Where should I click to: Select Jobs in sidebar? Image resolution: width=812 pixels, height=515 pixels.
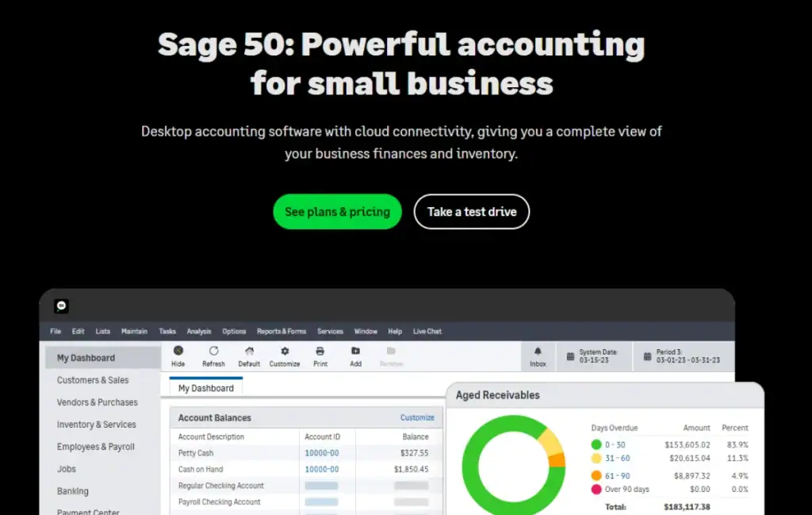[x=67, y=469]
